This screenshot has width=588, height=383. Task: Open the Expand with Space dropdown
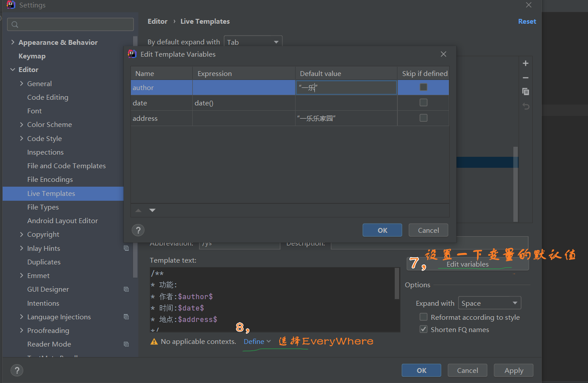[489, 303]
